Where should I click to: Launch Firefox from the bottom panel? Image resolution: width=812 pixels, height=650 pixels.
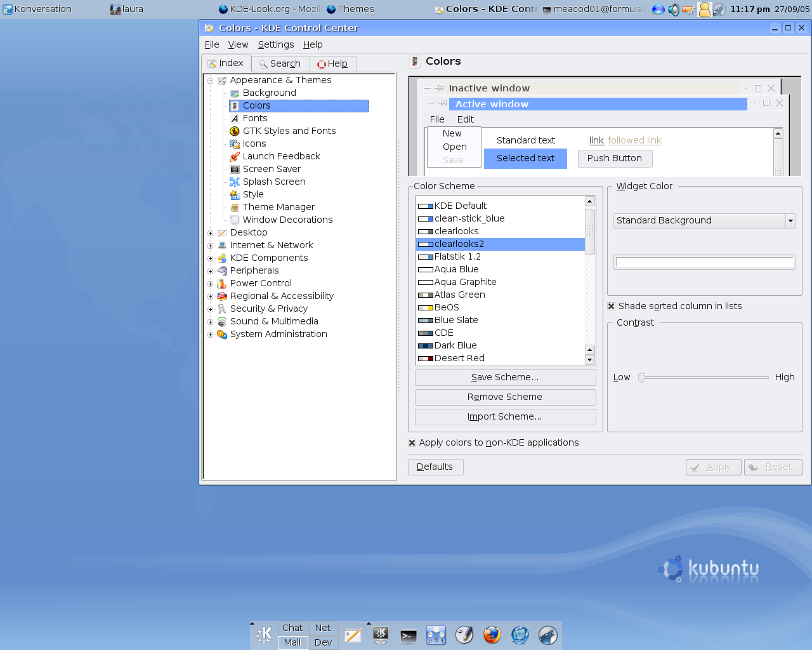492,635
